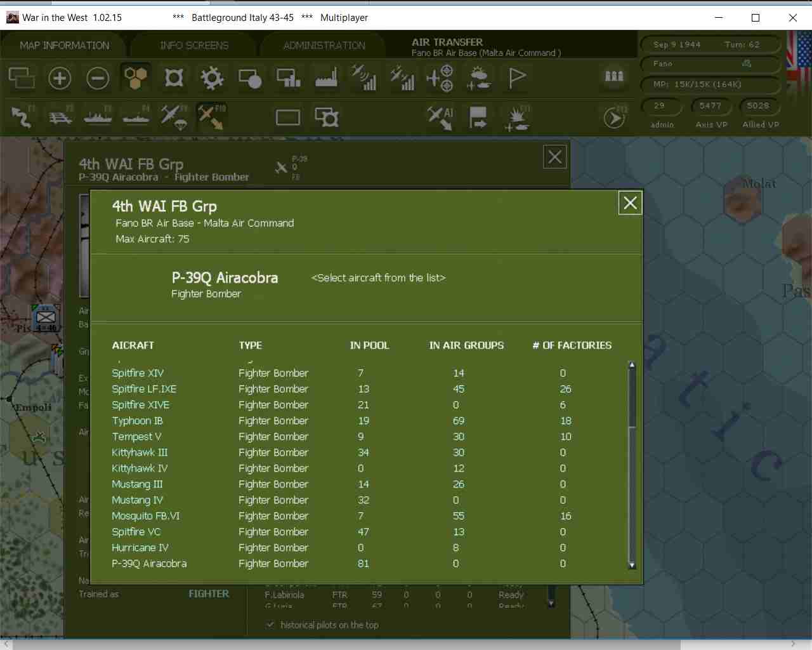Click the TYPE column header
812x650 pixels.
pyautogui.click(x=251, y=345)
